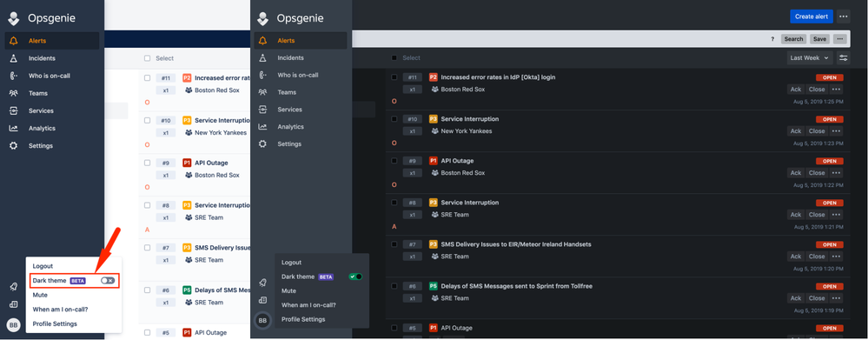Click the question mark help icon in search bar
Image resolution: width=868 pixels, height=340 pixels.
coord(772,39)
